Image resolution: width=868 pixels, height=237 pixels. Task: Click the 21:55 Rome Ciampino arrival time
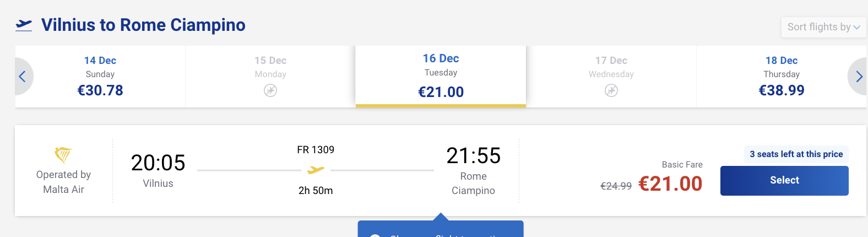(x=474, y=156)
